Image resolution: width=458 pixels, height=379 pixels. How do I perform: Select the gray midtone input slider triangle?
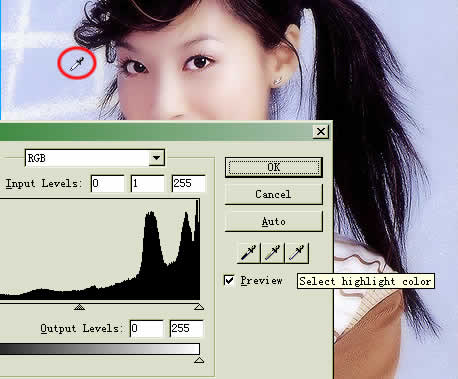point(79,307)
